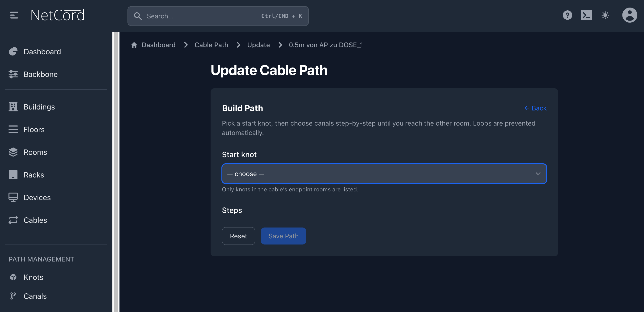Image resolution: width=644 pixels, height=312 pixels.
Task: Click the Racks sidebar icon
Action: click(x=13, y=175)
